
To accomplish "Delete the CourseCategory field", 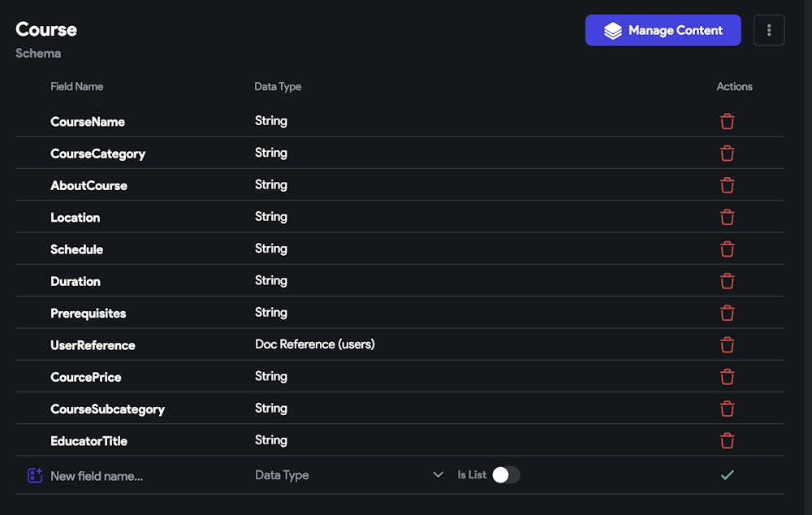I will (727, 154).
